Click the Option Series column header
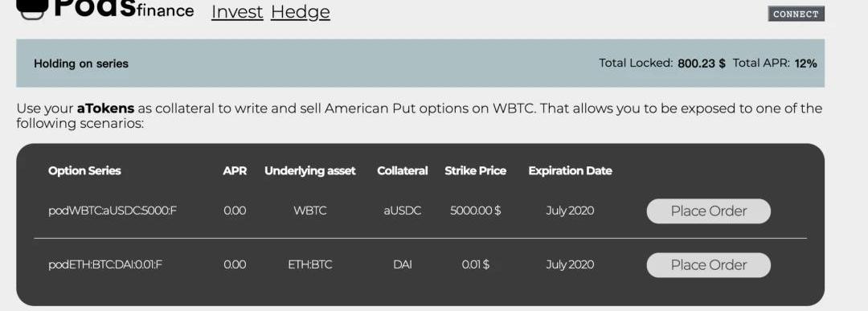This screenshot has width=868, height=311. (x=84, y=171)
